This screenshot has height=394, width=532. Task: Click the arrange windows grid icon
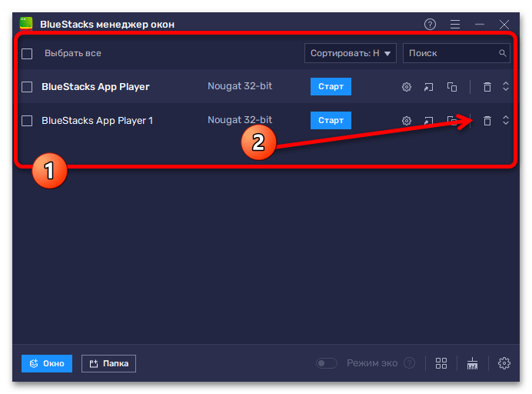coord(441,363)
